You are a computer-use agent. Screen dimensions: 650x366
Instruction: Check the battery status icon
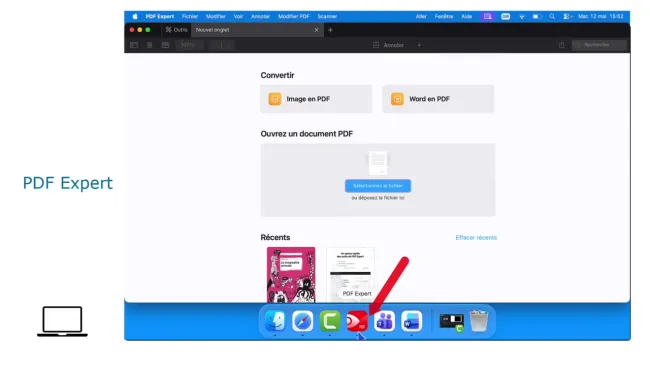click(537, 17)
